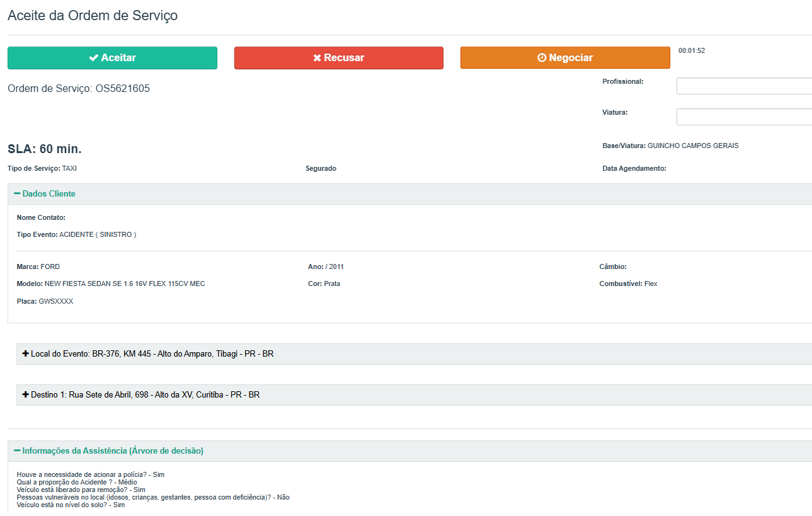This screenshot has height=516, width=812.
Task: Click the minus icon beside Informações da Assistência
Action: [17, 451]
